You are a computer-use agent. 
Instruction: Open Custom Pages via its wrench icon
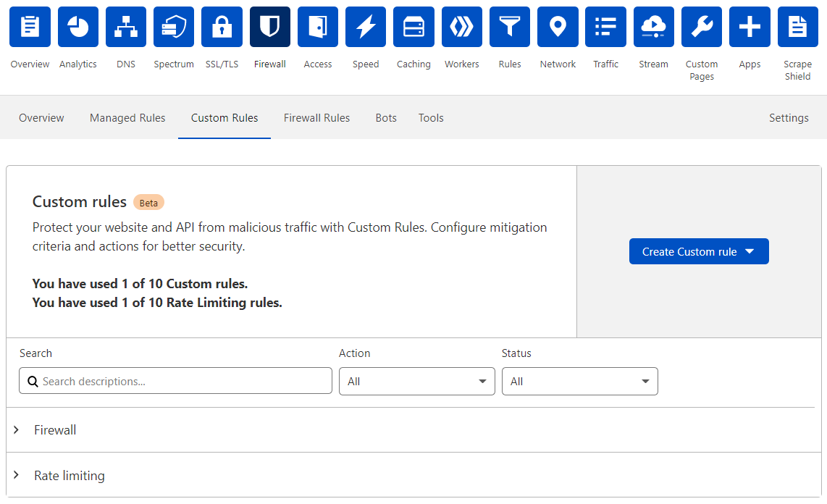point(701,27)
